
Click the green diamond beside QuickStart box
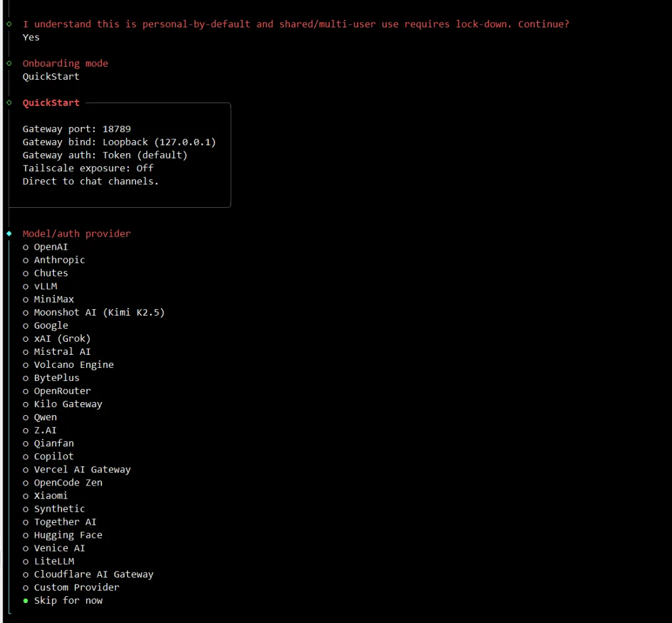click(9, 103)
